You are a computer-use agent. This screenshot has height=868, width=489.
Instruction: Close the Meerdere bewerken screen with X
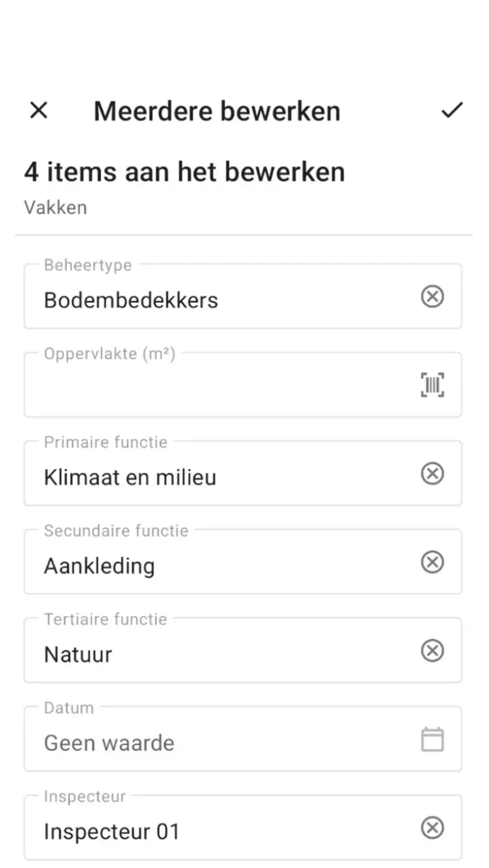click(x=39, y=111)
